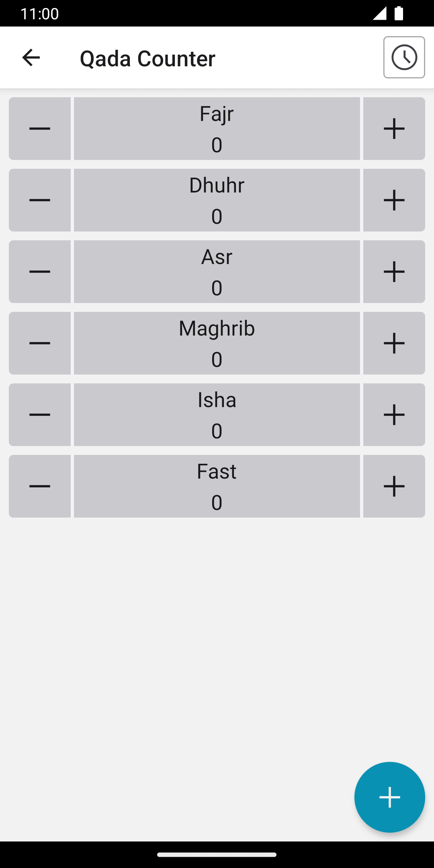Decrease the Maghrib count

click(x=40, y=343)
